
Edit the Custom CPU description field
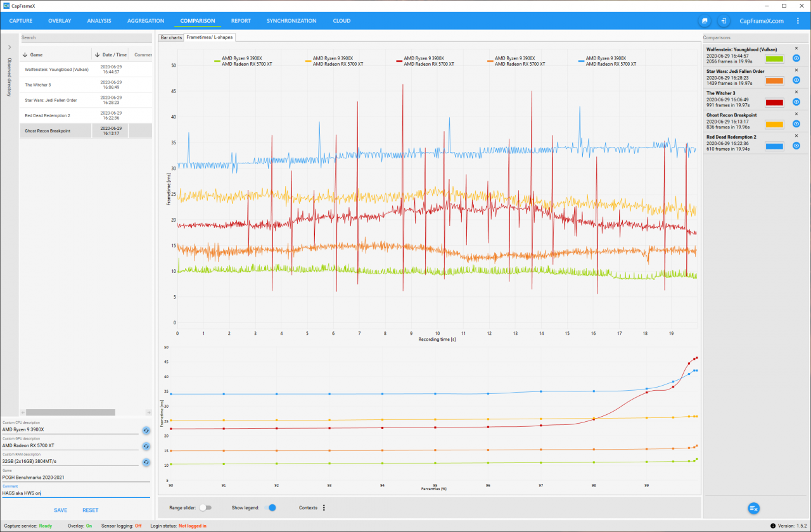[70, 430]
